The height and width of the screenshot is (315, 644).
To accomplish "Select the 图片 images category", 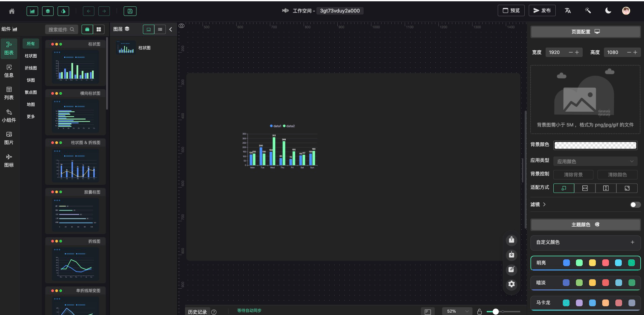I will point(9,138).
